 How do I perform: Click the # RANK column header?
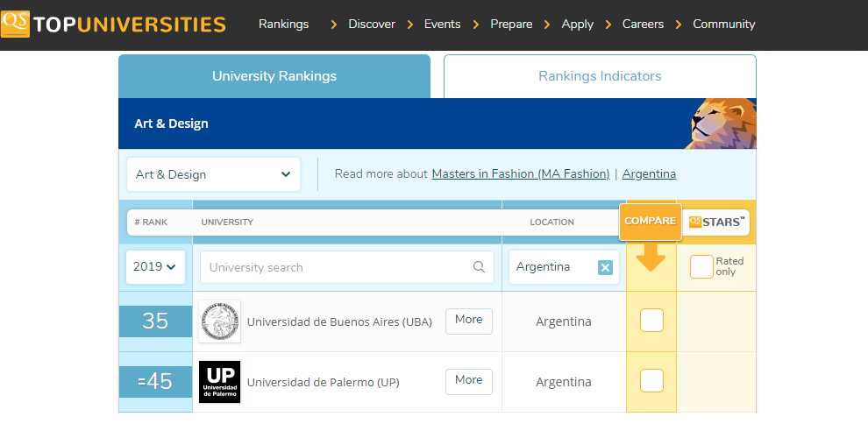(x=151, y=222)
